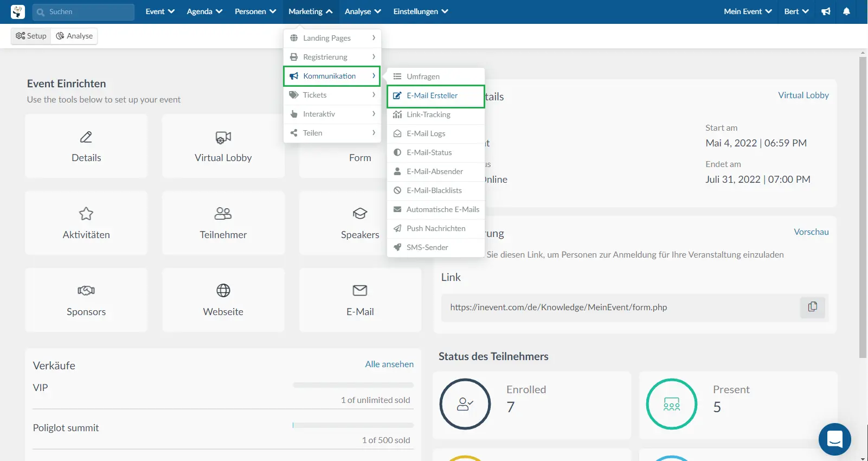The image size is (868, 461).
Task: Click the Link-Tracking chart icon
Action: click(397, 114)
